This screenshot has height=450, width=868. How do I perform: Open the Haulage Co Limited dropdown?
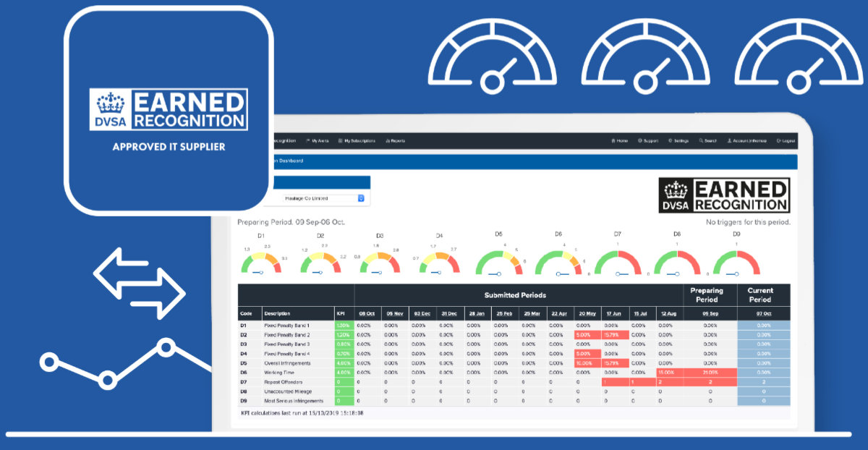[323, 198]
